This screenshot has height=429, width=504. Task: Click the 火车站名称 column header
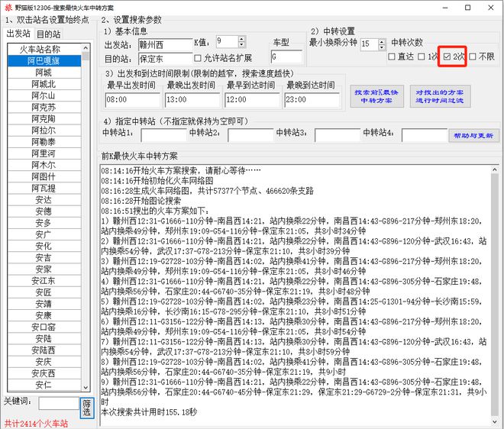coord(44,49)
